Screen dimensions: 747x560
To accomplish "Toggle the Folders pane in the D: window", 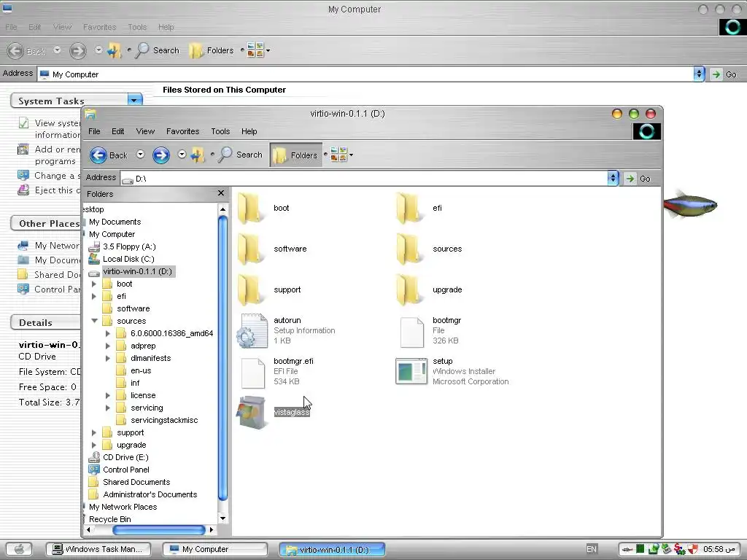I will 296,155.
